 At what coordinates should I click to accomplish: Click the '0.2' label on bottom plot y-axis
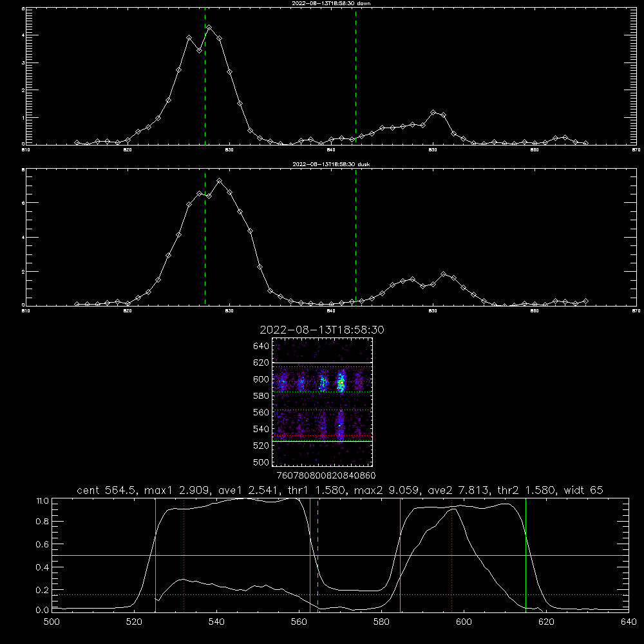pos(43,590)
